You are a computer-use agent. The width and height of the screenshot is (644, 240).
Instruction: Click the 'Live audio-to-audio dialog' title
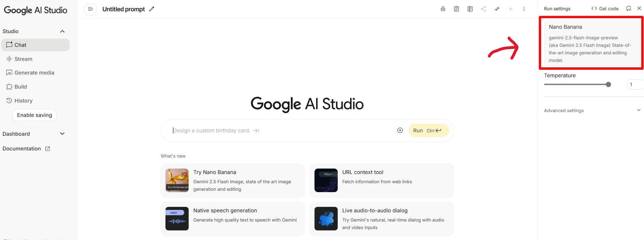point(375,211)
